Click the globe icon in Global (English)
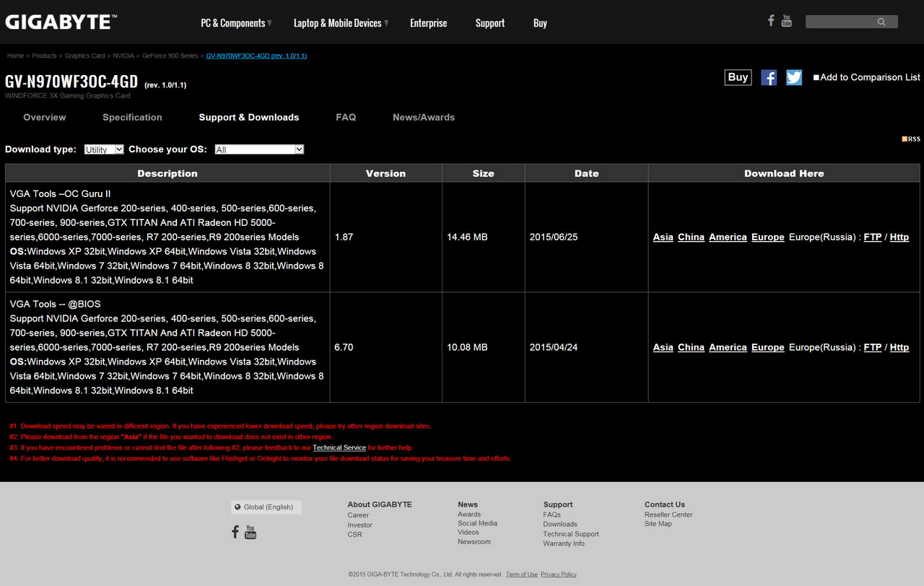The width and height of the screenshot is (924, 586). (237, 507)
